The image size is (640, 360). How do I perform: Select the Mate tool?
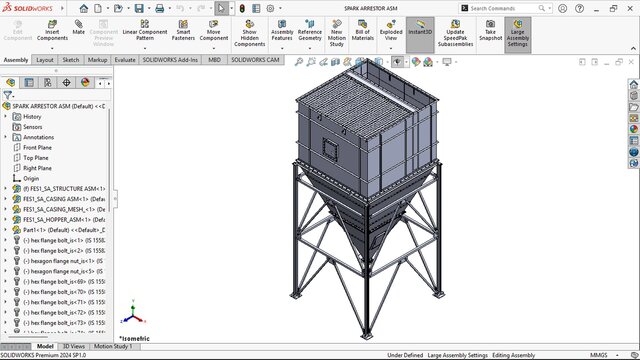pyautogui.click(x=78, y=28)
